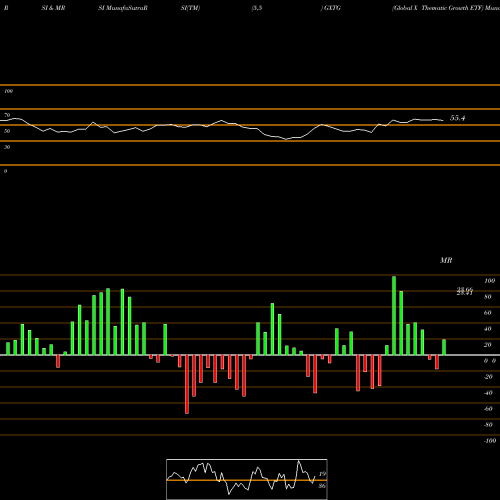Click the deepest red MR histogram bar
Image resolution: width=500 pixels, height=500 pixels.
tap(187, 384)
